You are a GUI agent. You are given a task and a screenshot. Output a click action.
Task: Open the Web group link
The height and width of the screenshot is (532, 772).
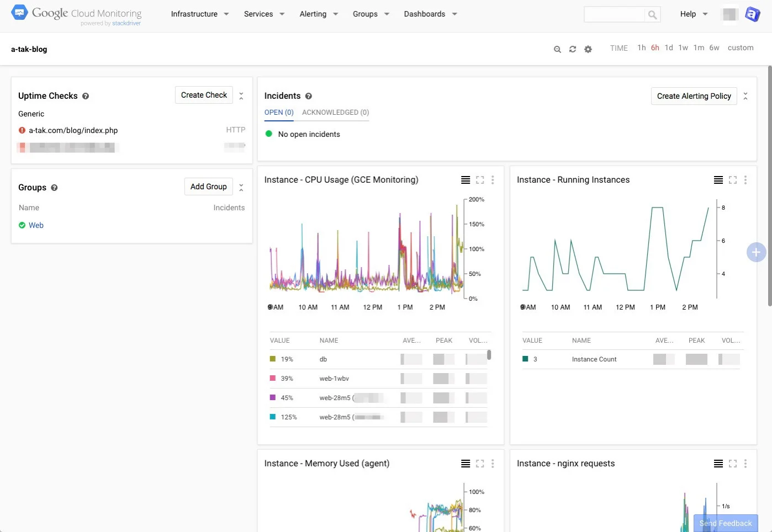tap(36, 225)
